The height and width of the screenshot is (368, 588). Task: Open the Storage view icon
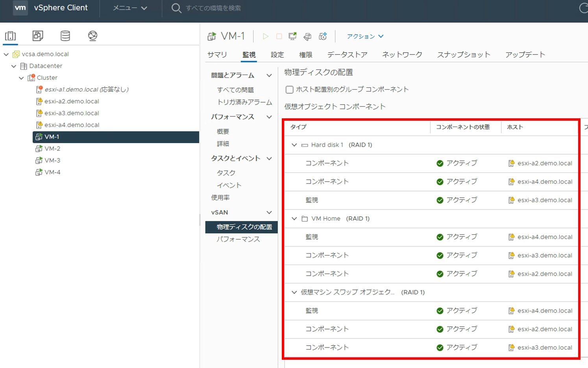coord(65,36)
